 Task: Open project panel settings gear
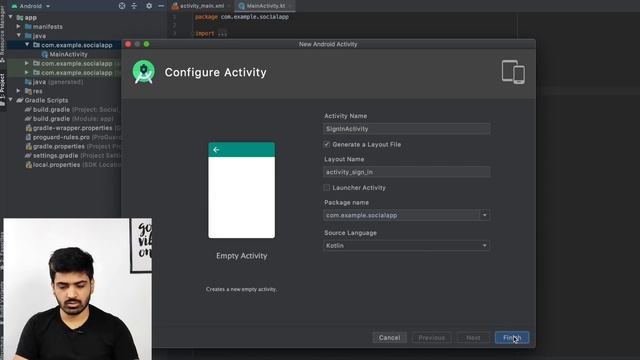coord(149,6)
